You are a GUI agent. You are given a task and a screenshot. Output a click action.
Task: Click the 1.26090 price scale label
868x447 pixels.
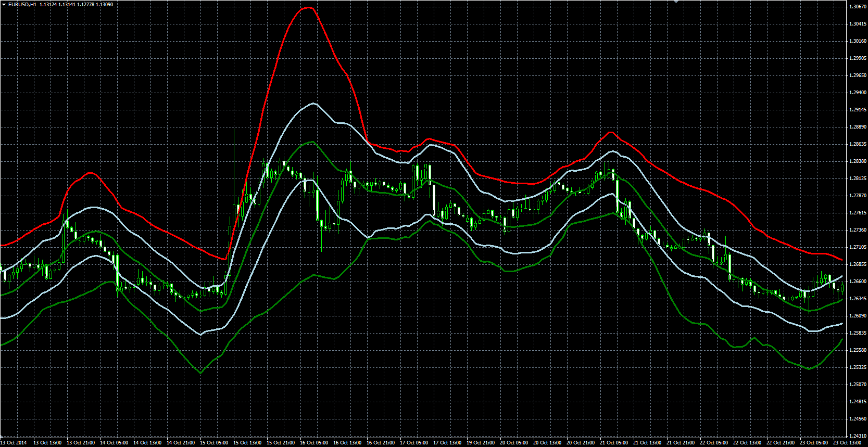click(x=858, y=316)
